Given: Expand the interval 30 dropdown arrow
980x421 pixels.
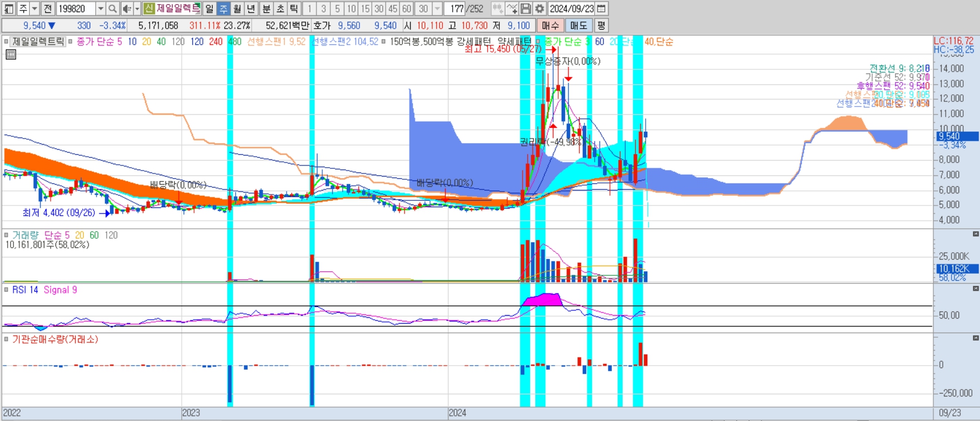Looking at the screenshot, I should [x=437, y=9].
